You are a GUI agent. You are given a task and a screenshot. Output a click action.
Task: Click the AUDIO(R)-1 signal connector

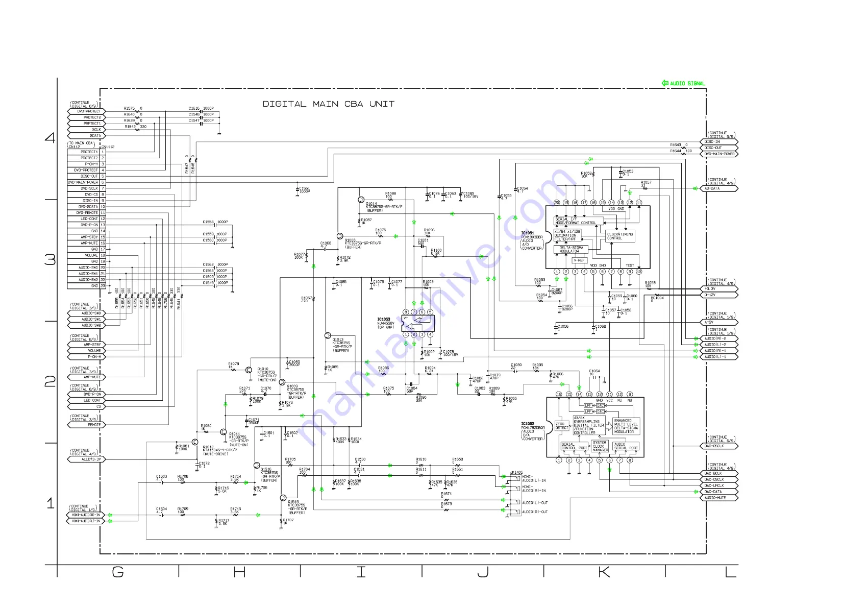pos(718,351)
